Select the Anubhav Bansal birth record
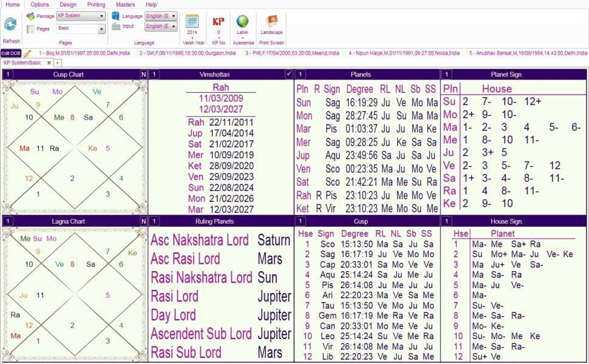The image size is (589, 364). pyautogui.click(x=528, y=53)
